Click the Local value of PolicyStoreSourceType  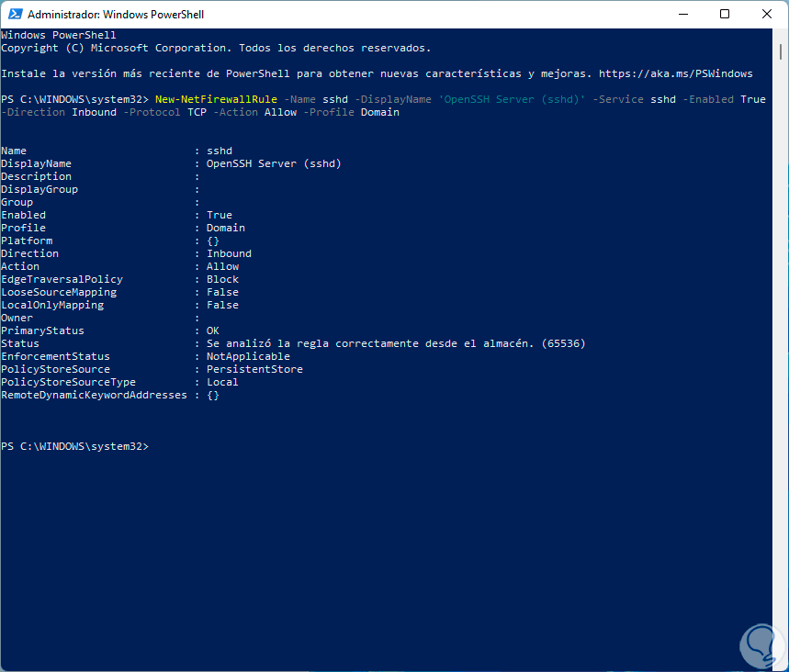click(x=222, y=382)
